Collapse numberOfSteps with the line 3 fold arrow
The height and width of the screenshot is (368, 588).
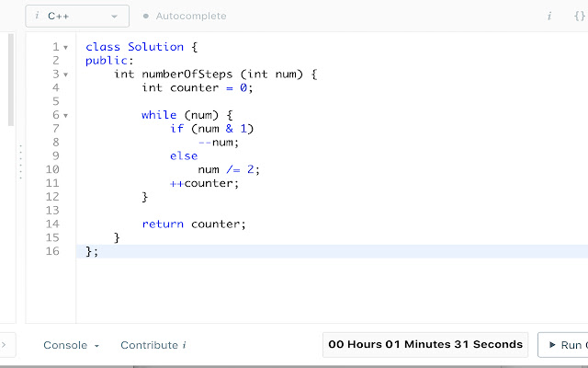point(66,75)
